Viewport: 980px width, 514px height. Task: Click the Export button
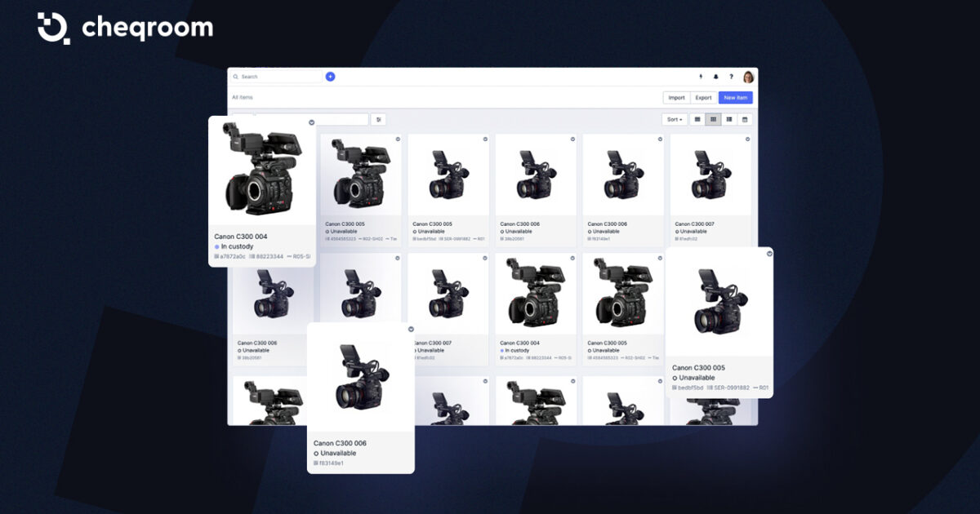click(705, 97)
